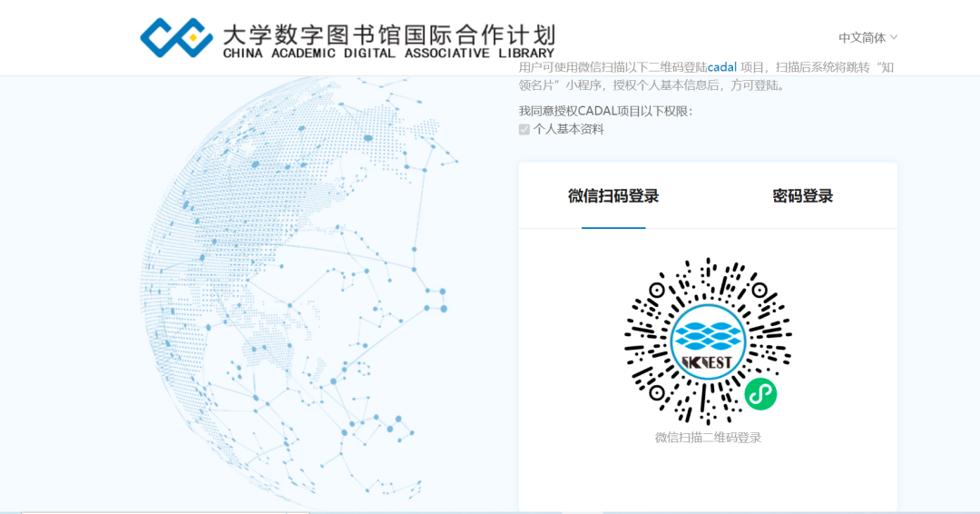Click the KNEST logo in QR center

coord(708,342)
